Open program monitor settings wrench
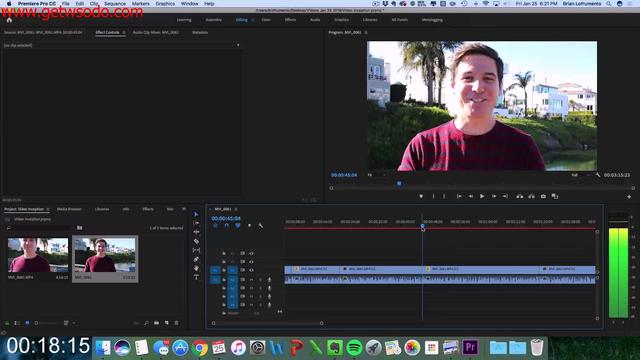 [598, 175]
